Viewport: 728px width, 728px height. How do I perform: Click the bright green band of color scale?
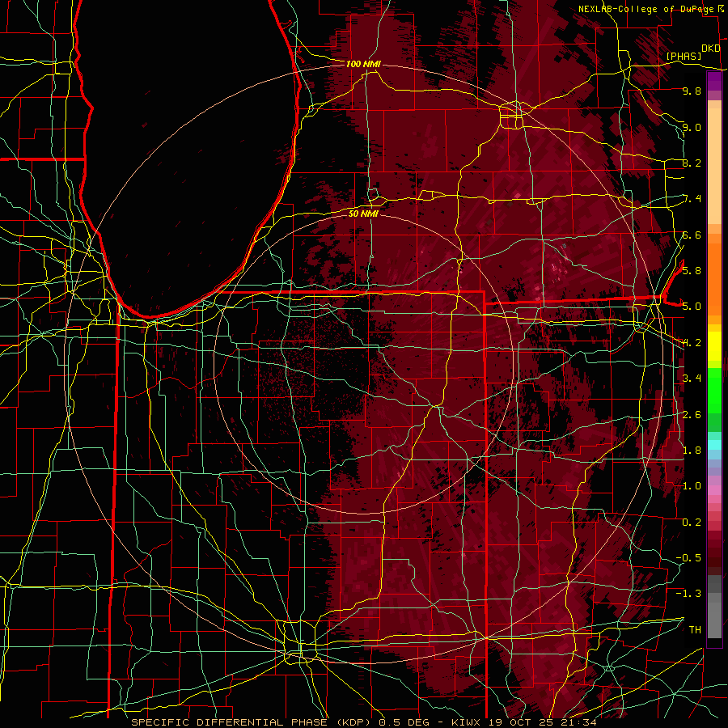[x=714, y=389]
